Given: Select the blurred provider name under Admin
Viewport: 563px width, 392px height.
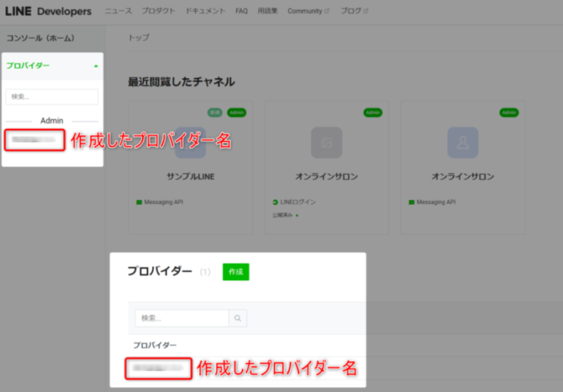Looking at the screenshot, I should (34, 139).
